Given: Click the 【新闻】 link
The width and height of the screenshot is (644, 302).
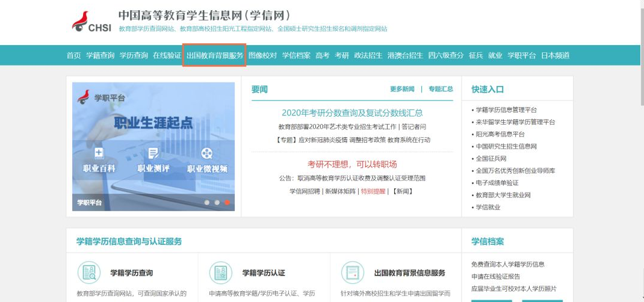Looking at the screenshot, I should [402, 191].
